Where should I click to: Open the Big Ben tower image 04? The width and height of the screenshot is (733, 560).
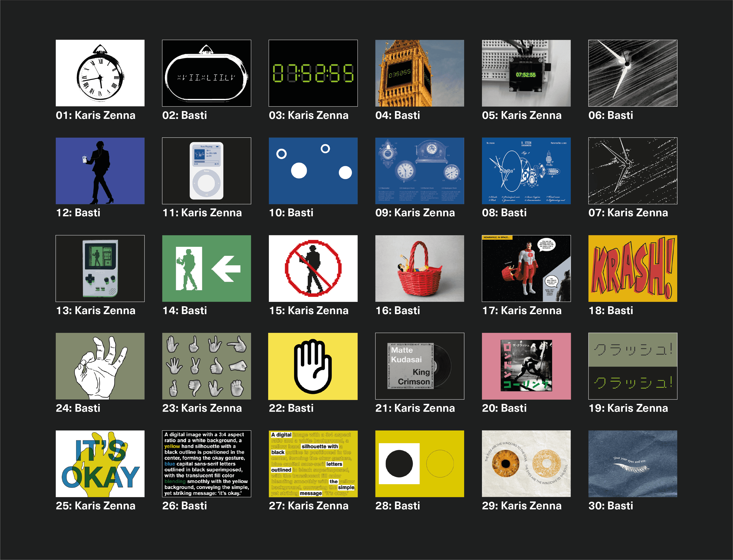(420, 73)
